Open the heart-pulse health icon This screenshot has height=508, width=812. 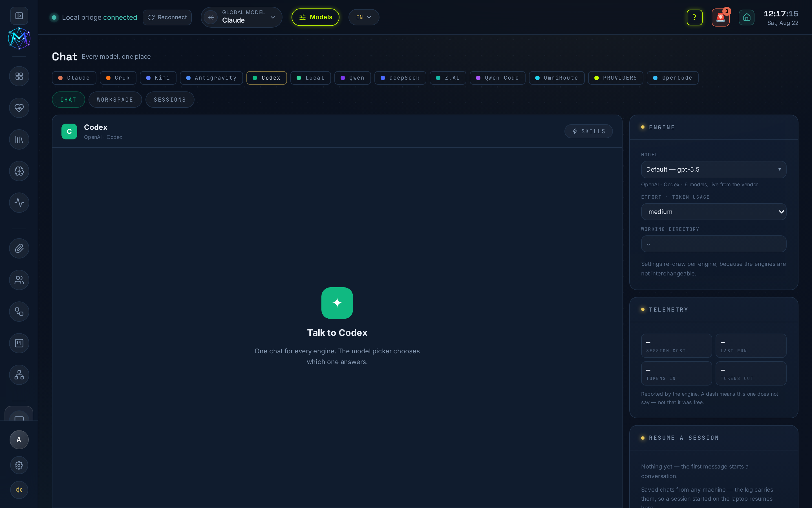pyautogui.click(x=19, y=108)
